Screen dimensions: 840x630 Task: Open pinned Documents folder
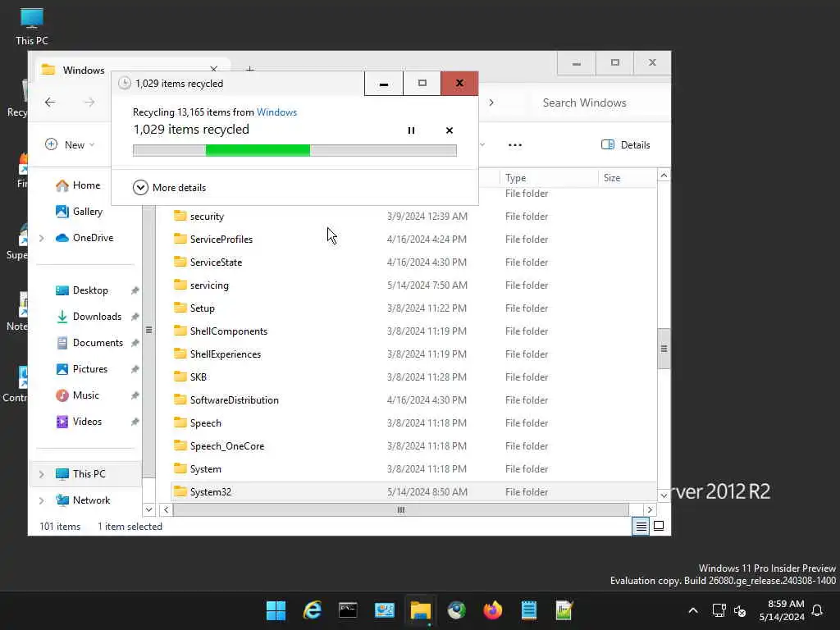pyautogui.click(x=89, y=343)
